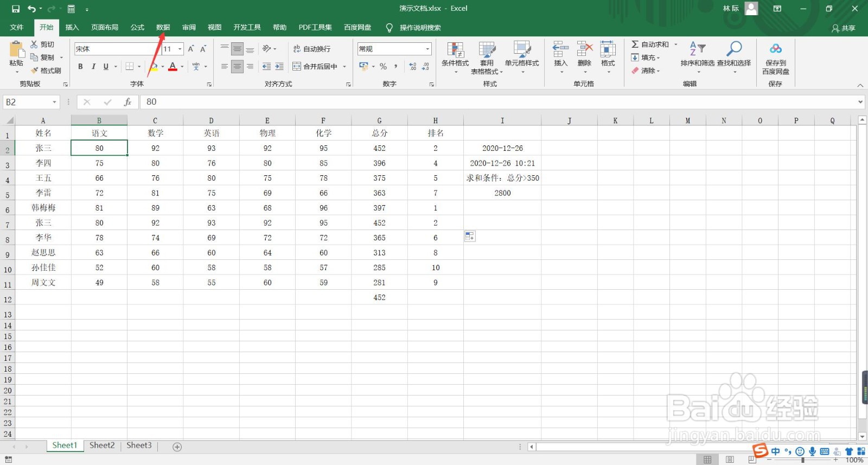Click the comma style icon
Screen dimensions: 868x465
click(x=396, y=66)
